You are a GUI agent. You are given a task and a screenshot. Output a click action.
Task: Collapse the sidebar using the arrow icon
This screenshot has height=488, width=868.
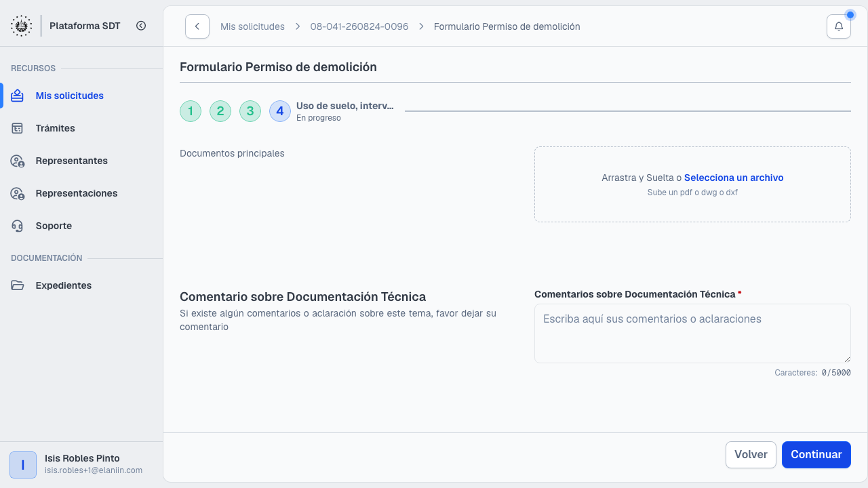click(x=141, y=26)
